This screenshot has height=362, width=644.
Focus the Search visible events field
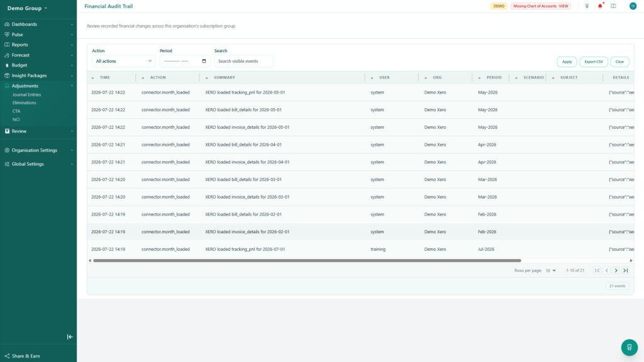point(243,61)
